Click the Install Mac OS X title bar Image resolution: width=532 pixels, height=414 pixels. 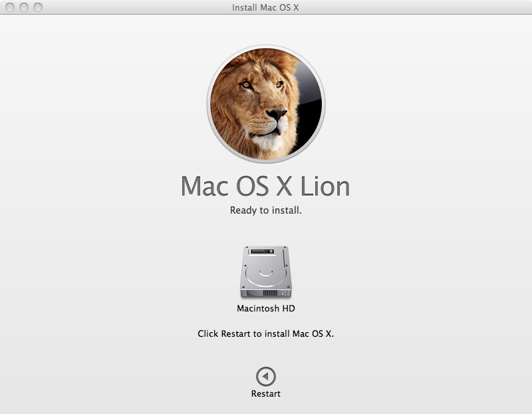click(266, 8)
